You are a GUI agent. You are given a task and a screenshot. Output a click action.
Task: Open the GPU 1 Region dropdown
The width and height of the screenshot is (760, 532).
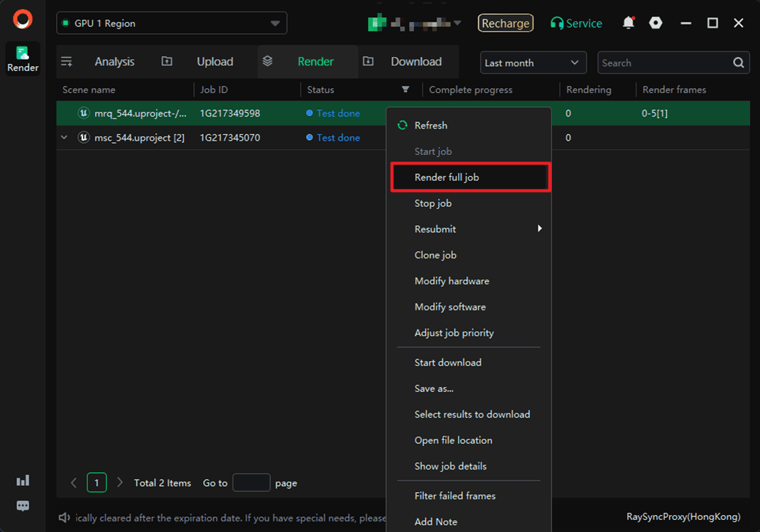(172, 23)
